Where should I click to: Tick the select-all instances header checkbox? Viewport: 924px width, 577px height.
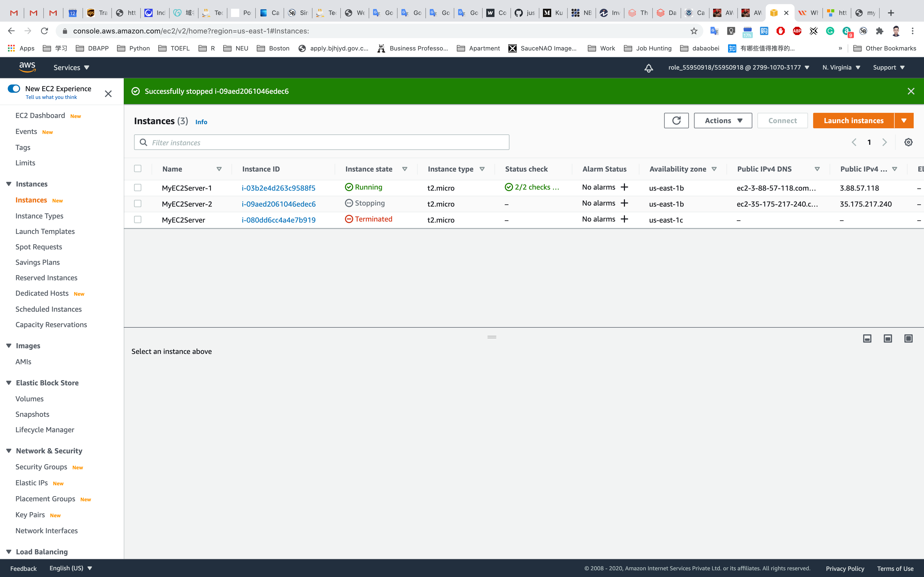[138, 169]
